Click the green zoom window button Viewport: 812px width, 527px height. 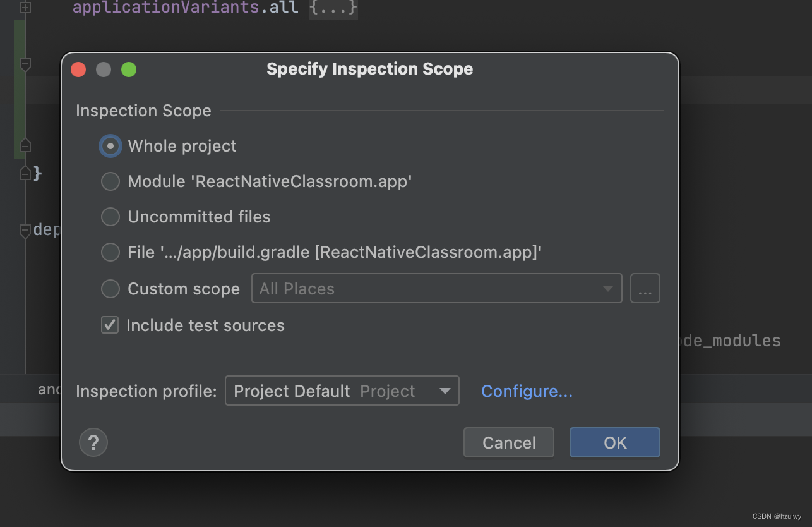click(129, 70)
